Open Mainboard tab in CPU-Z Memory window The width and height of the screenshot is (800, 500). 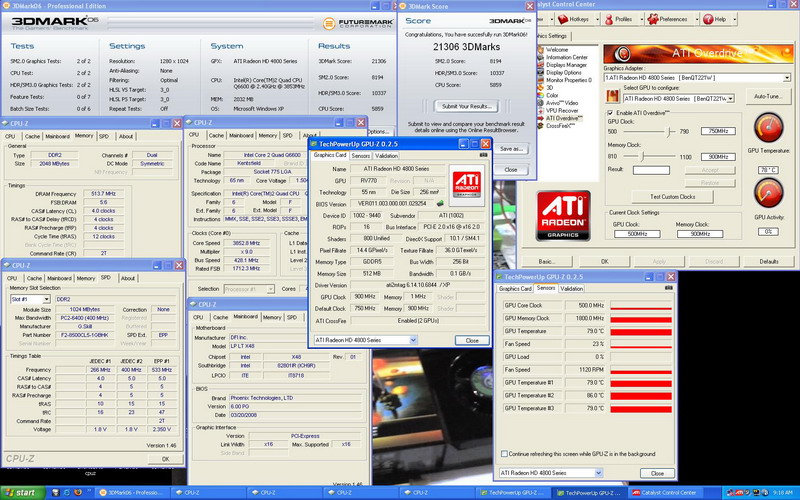click(57, 137)
